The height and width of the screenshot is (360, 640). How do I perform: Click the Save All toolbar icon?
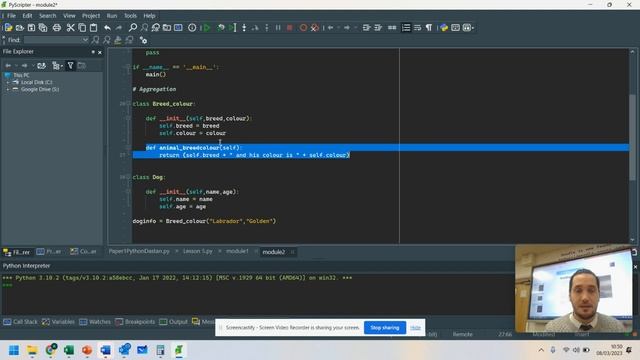click(43, 28)
